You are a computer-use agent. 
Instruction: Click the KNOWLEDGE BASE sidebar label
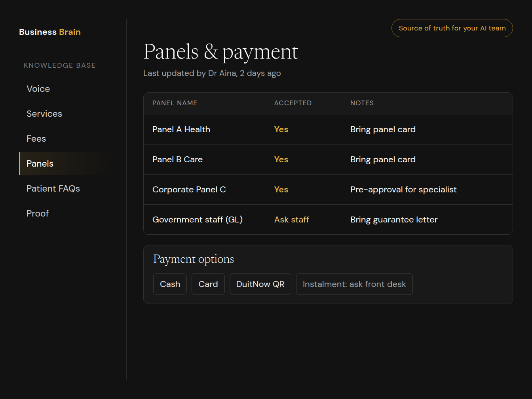[x=60, y=65]
